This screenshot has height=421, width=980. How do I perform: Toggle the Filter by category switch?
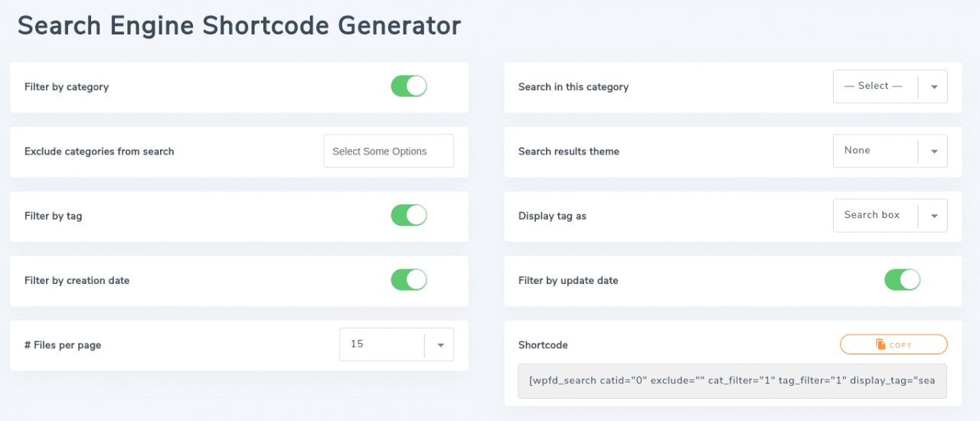click(x=409, y=86)
